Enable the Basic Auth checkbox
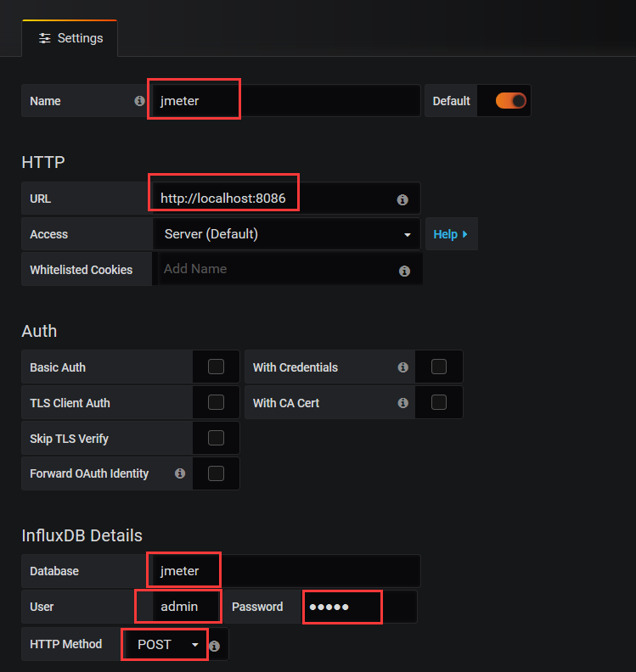The image size is (636, 672). 217,367
